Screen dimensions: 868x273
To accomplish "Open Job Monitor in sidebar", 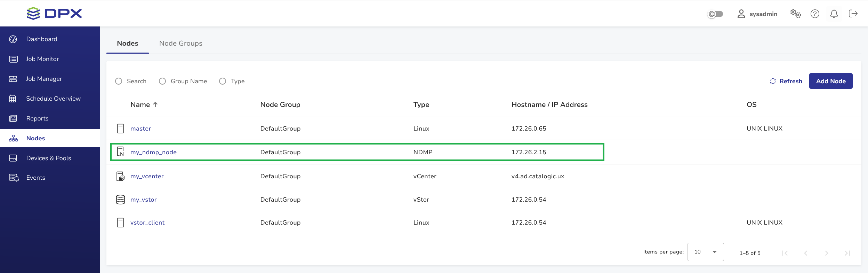I will click(x=42, y=59).
